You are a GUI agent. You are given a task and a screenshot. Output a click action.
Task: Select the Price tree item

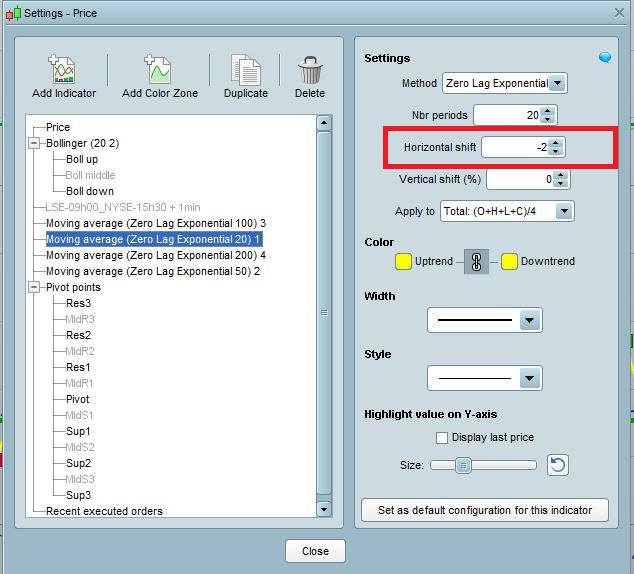pyautogui.click(x=58, y=127)
